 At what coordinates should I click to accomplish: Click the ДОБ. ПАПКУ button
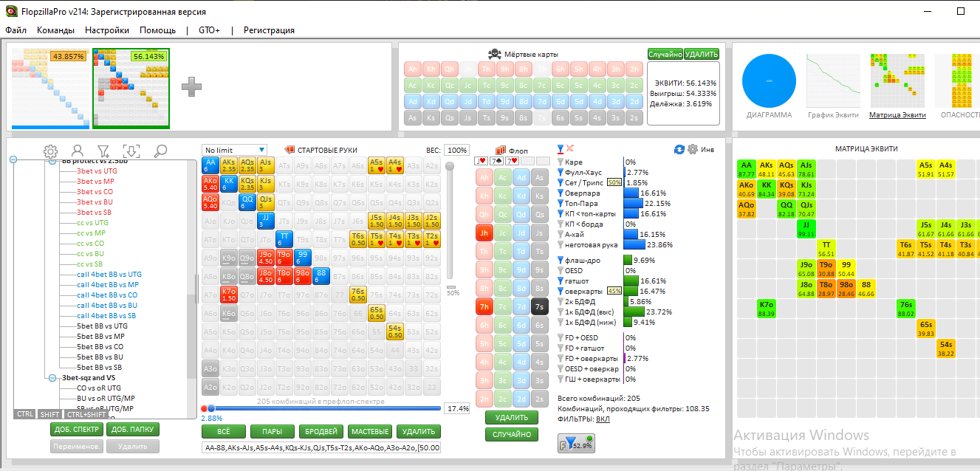[133, 430]
